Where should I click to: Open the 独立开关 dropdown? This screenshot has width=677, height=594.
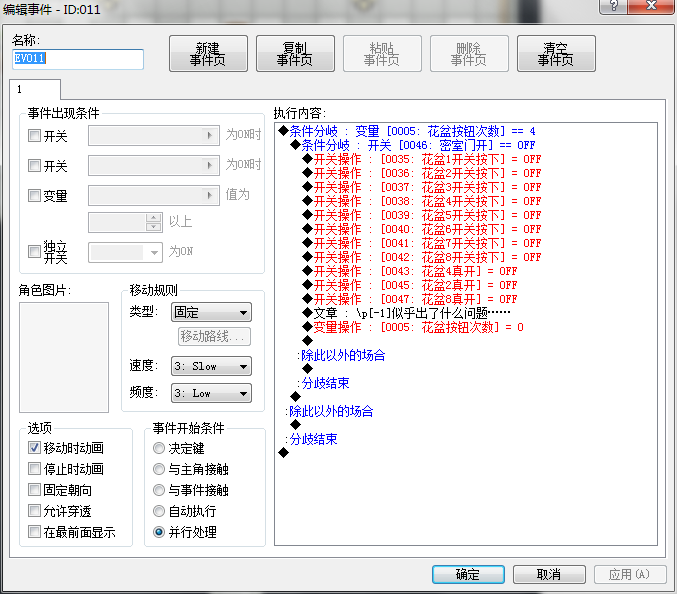[x=125, y=253]
